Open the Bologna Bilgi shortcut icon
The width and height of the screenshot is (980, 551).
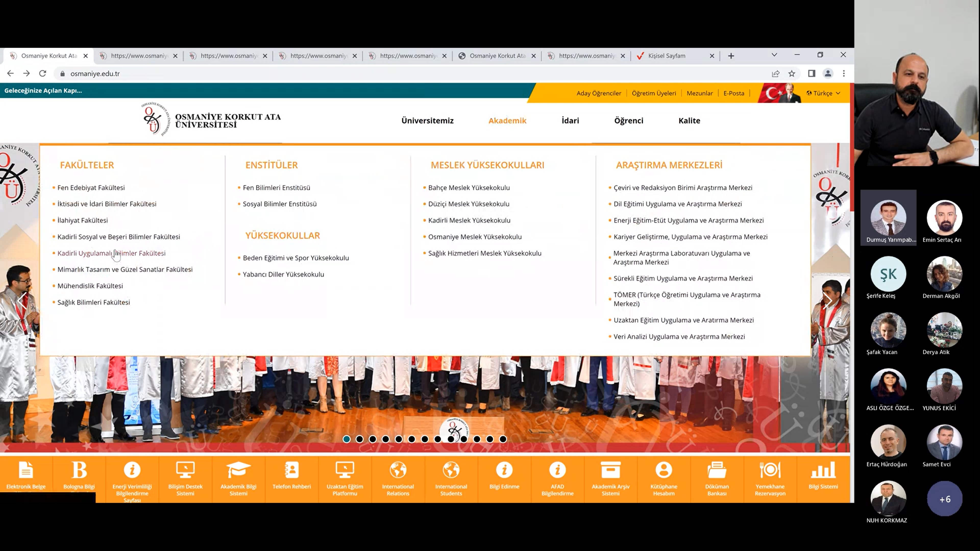[x=79, y=470]
